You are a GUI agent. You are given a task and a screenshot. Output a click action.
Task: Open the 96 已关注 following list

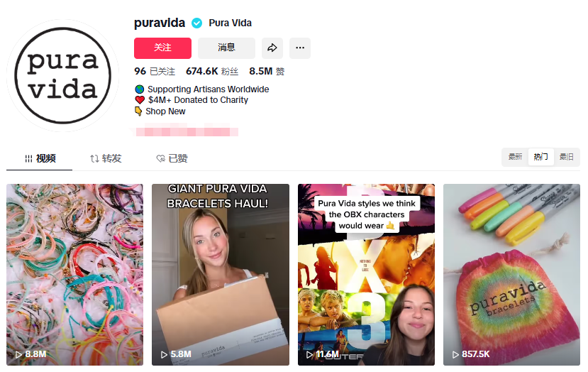pos(155,71)
